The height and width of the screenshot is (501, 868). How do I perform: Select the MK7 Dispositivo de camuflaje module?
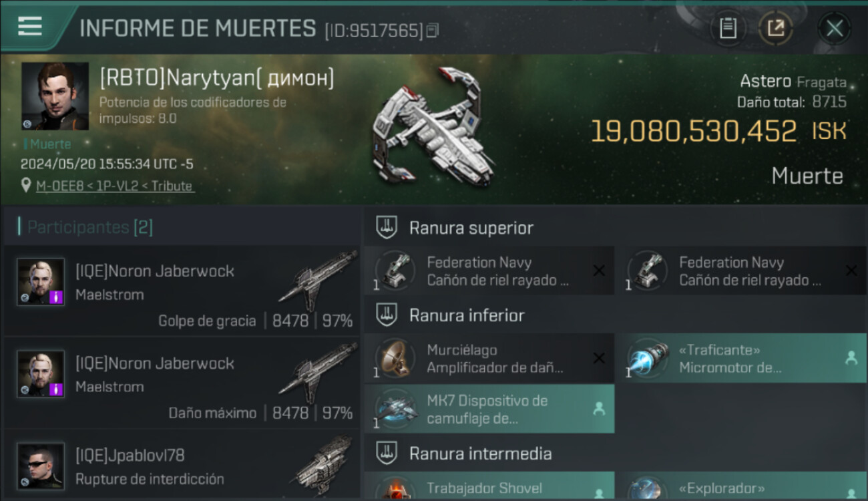click(x=489, y=409)
